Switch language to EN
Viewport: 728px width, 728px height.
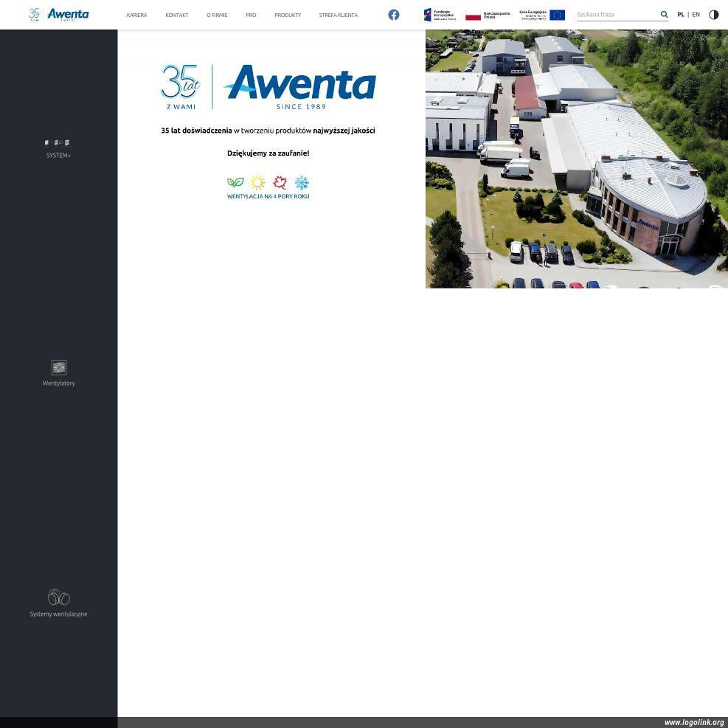(696, 15)
